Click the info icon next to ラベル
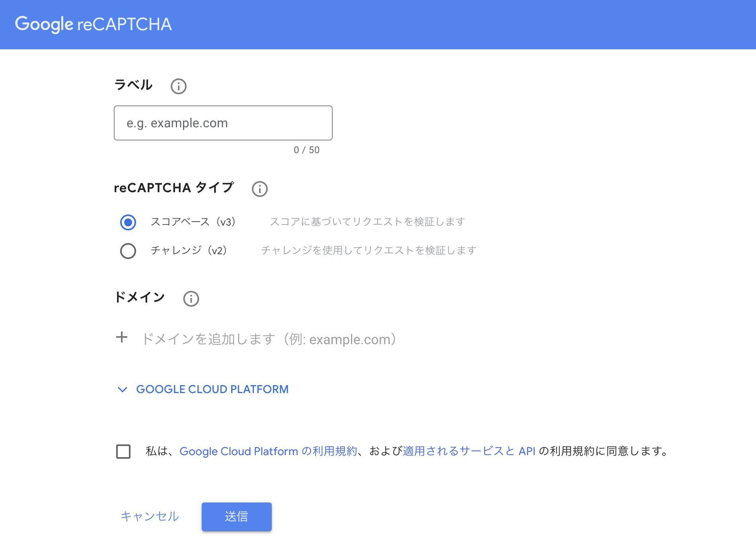The image size is (756, 557). pyautogui.click(x=178, y=86)
